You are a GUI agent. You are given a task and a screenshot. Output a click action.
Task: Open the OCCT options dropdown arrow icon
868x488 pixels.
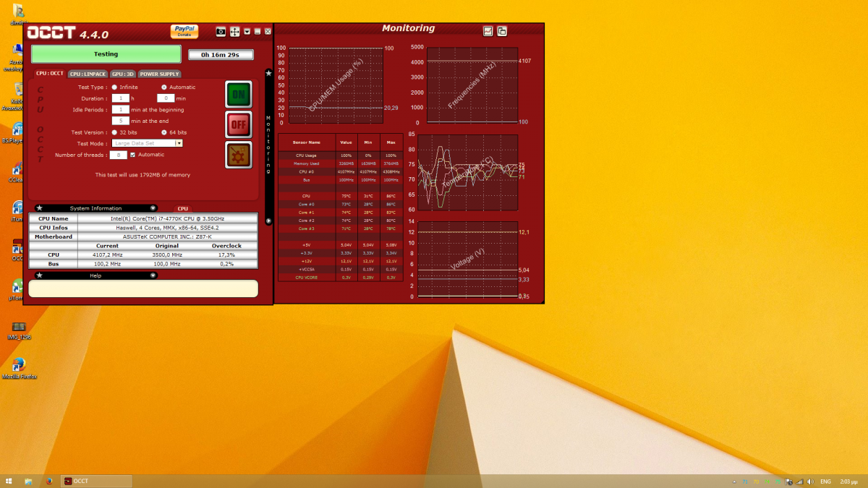click(x=247, y=32)
